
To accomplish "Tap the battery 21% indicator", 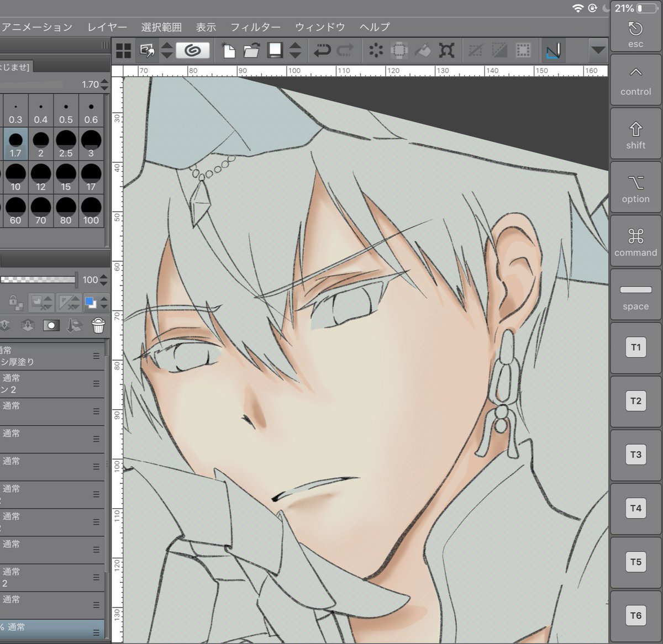I will (x=635, y=8).
